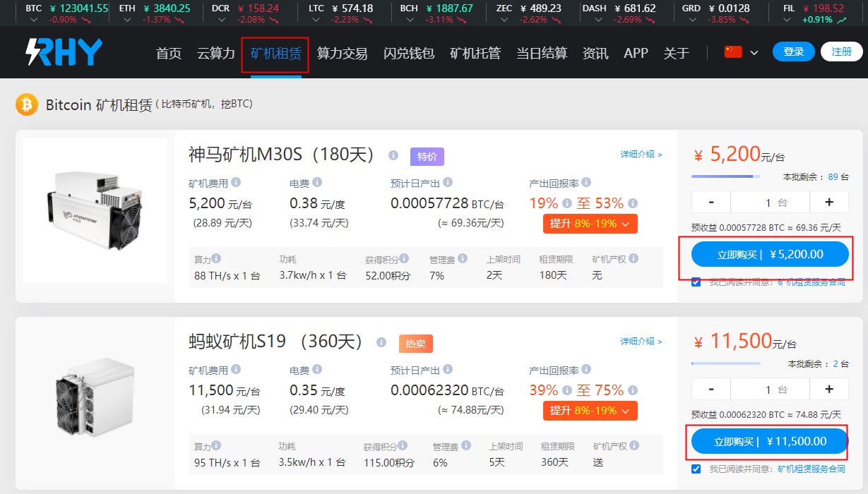Click 矿机费用 info icon in S19 card
Screen dimensions: 868x494
tap(236, 369)
